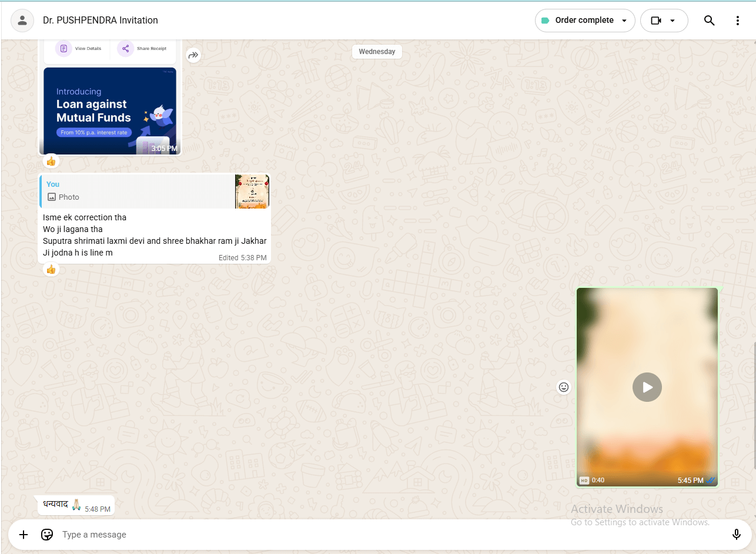Viewport: 756px width, 554px height.
Task: Click the Dr. PUSHPENDRA Invitation chat title
Action: 101,21
